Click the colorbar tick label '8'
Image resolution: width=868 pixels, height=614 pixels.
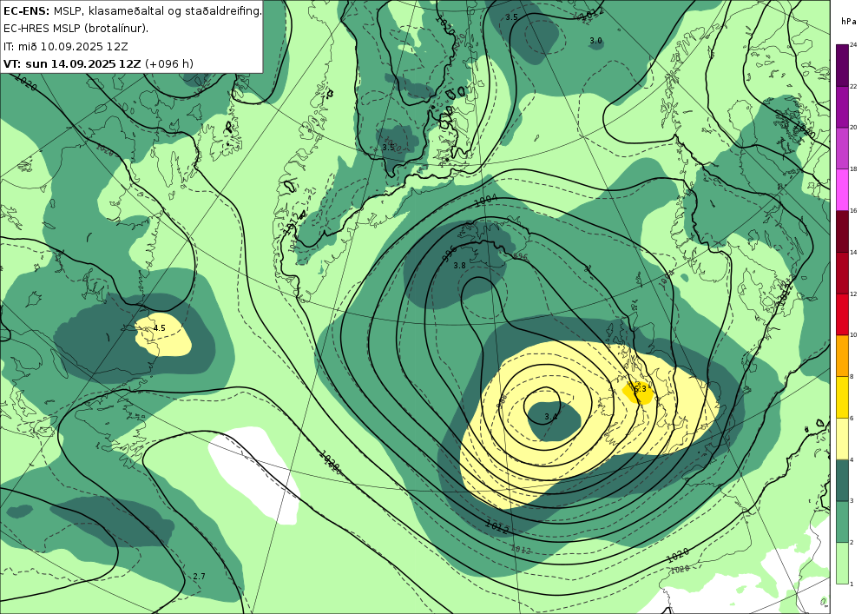click(852, 377)
